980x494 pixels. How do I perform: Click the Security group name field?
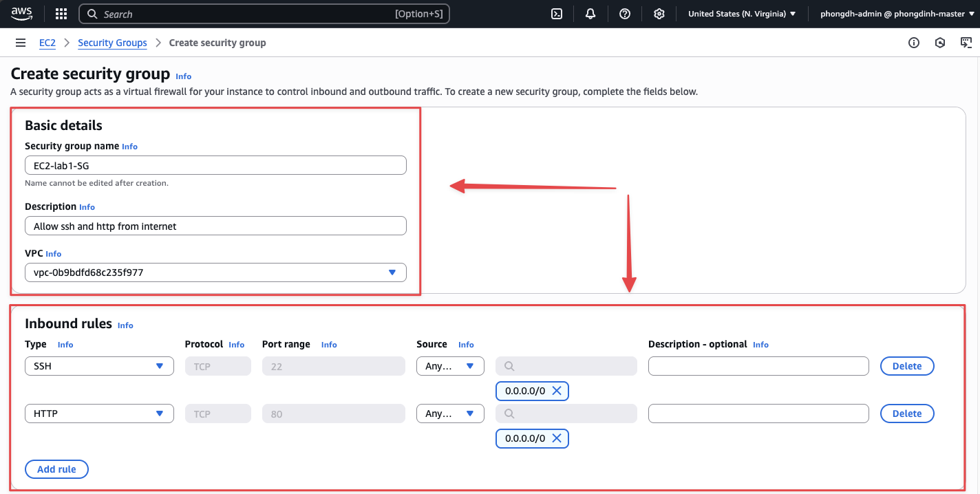click(x=215, y=165)
